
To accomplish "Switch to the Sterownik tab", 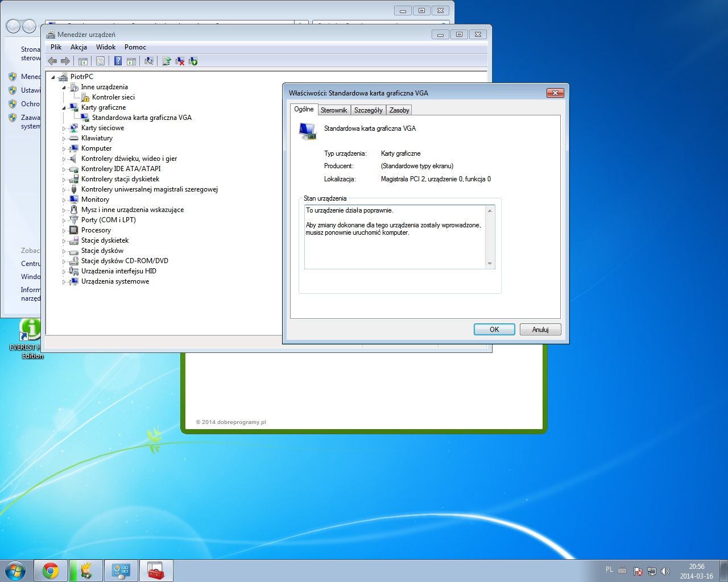I will (x=334, y=110).
